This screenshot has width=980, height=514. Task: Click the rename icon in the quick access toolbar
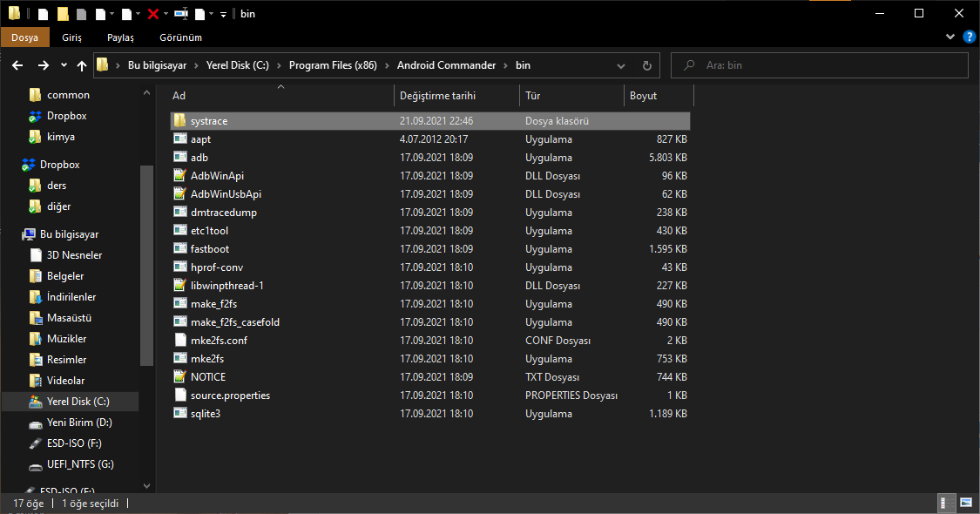tap(181, 14)
